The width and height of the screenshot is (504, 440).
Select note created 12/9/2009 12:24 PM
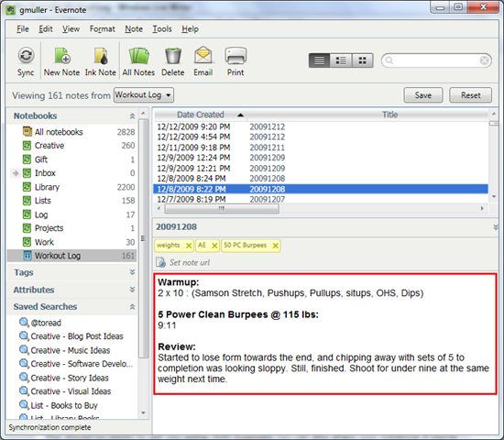click(321, 158)
